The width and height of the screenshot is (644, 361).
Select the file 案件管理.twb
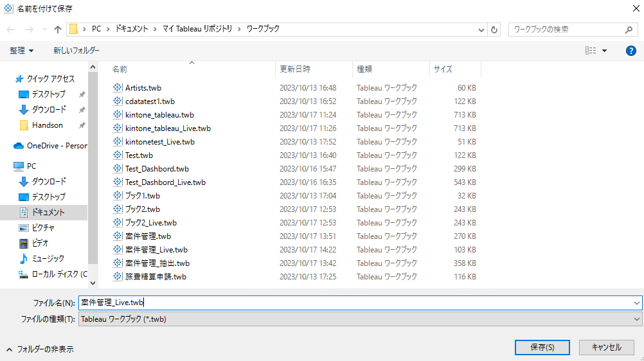(x=148, y=236)
